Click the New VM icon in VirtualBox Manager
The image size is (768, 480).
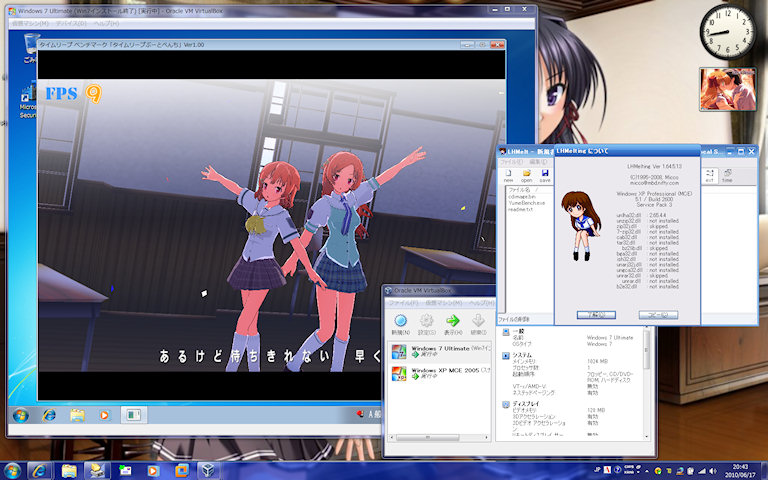click(401, 321)
